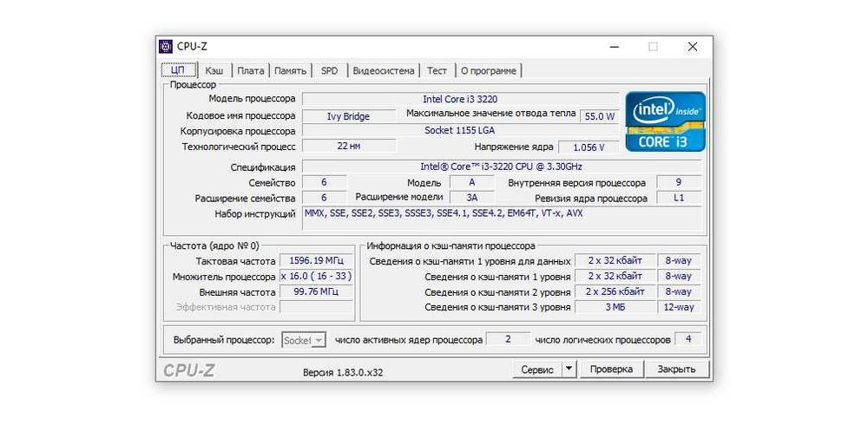This screenshot has height=425, width=868.
Task: Click the empty Эффективная частота field
Action: [x=316, y=306]
